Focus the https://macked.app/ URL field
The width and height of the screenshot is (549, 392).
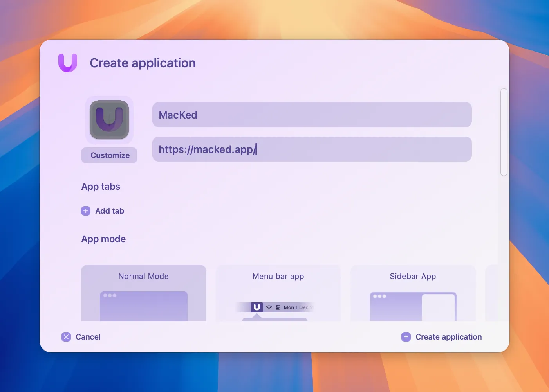pyautogui.click(x=312, y=149)
